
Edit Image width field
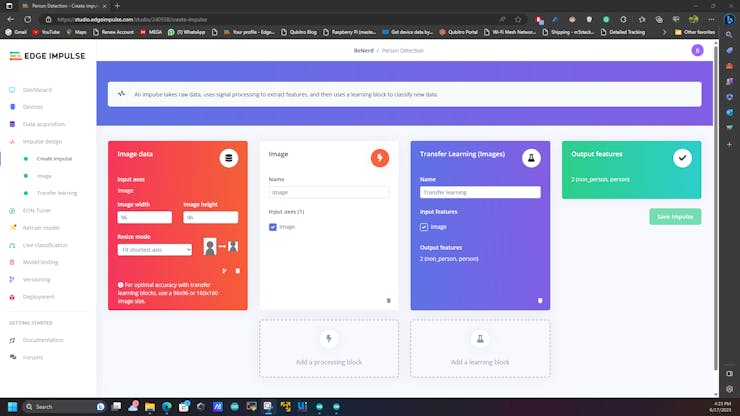[x=144, y=217]
